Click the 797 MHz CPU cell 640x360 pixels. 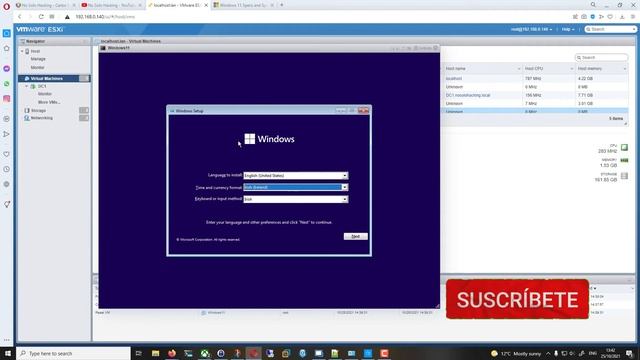pos(533,78)
